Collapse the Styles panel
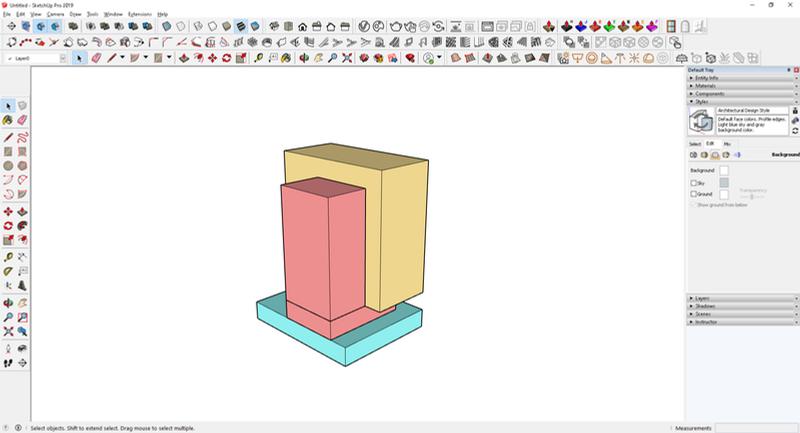Screen dimensions: 800x433 (x=743, y=101)
